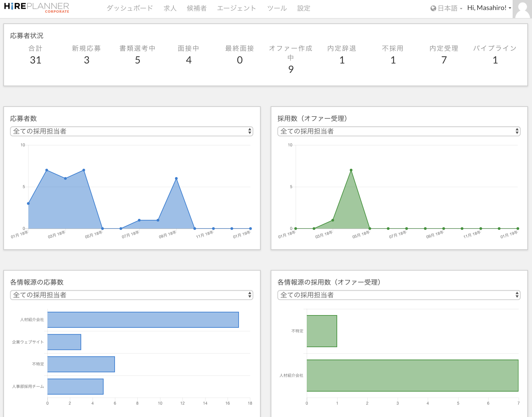Click the 新規応募 count of 3
This screenshot has height=417, width=532.
pos(87,60)
